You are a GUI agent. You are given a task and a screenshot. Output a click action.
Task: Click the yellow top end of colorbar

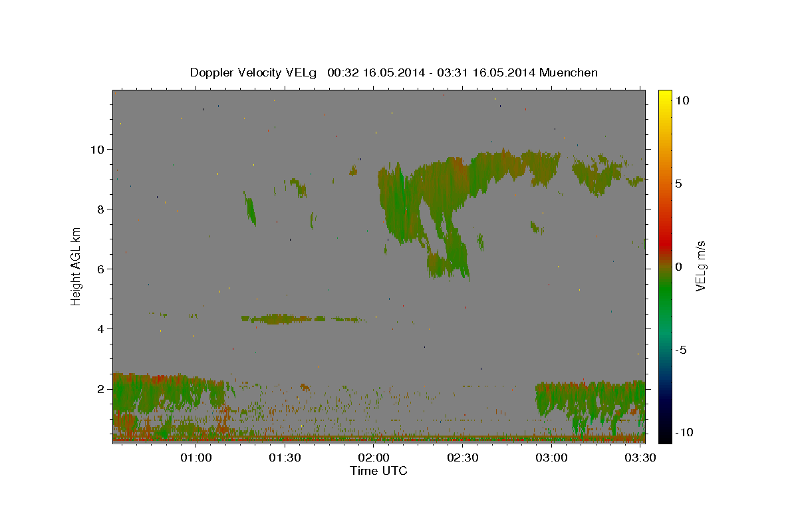[x=665, y=93]
